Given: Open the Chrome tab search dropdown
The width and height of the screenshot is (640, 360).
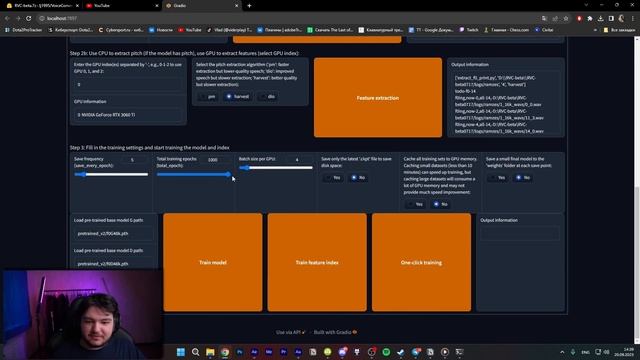Looking at the screenshot, I should (586, 5).
